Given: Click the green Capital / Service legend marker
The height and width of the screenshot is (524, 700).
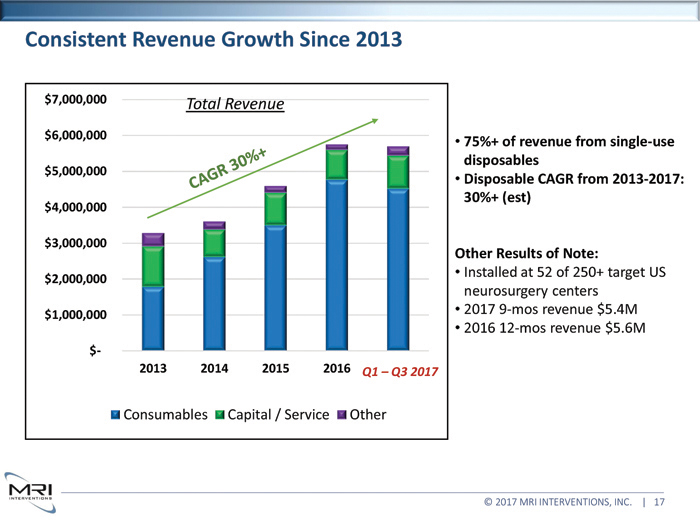Looking at the screenshot, I should 220,415.
